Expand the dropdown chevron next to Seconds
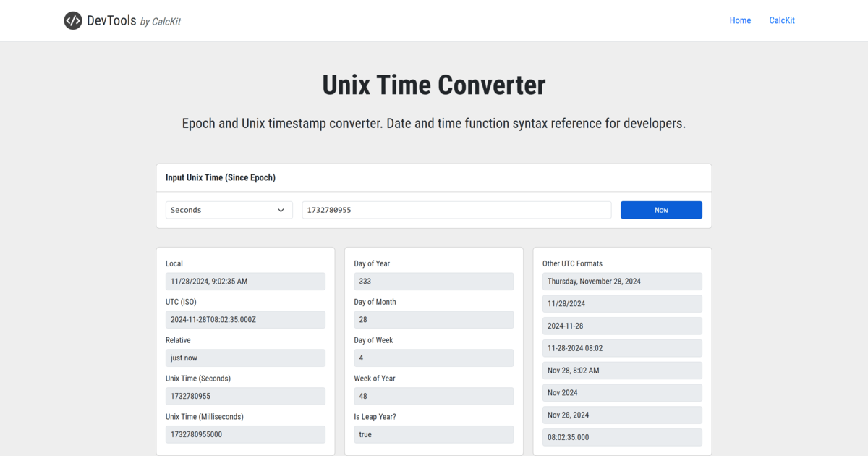This screenshot has height=456, width=868. tap(281, 209)
